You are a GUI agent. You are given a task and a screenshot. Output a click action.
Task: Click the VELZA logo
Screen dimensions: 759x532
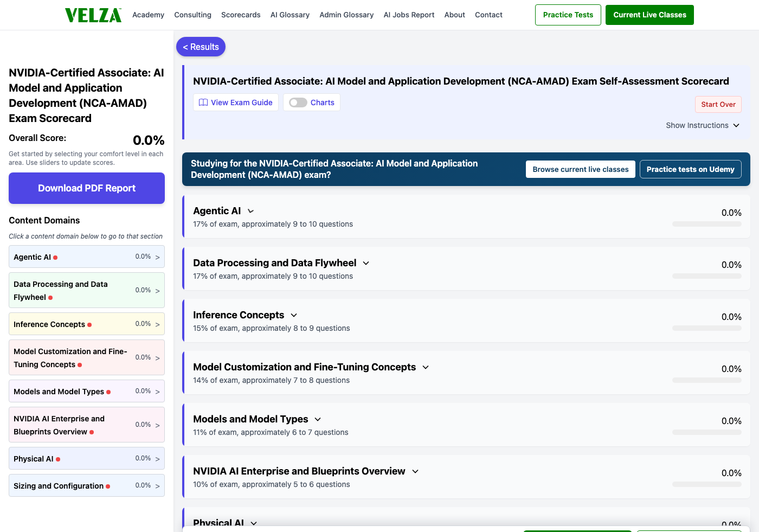[x=93, y=15]
